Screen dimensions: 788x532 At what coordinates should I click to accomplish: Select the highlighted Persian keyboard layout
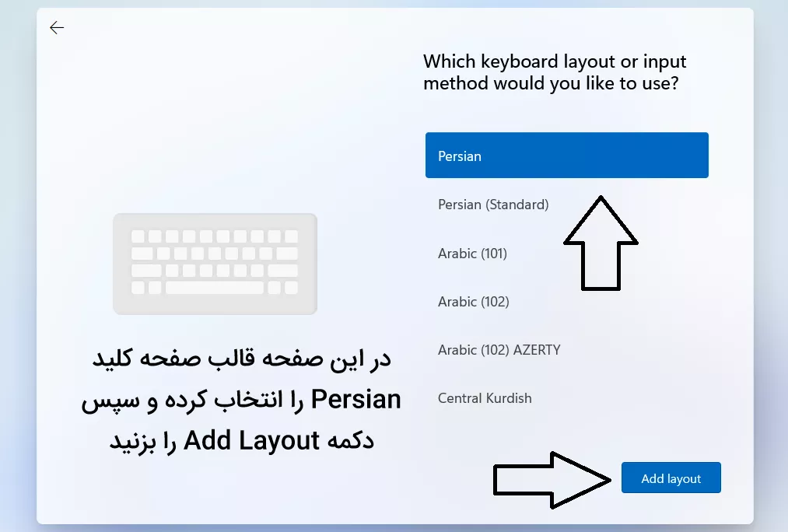tap(567, 156)
